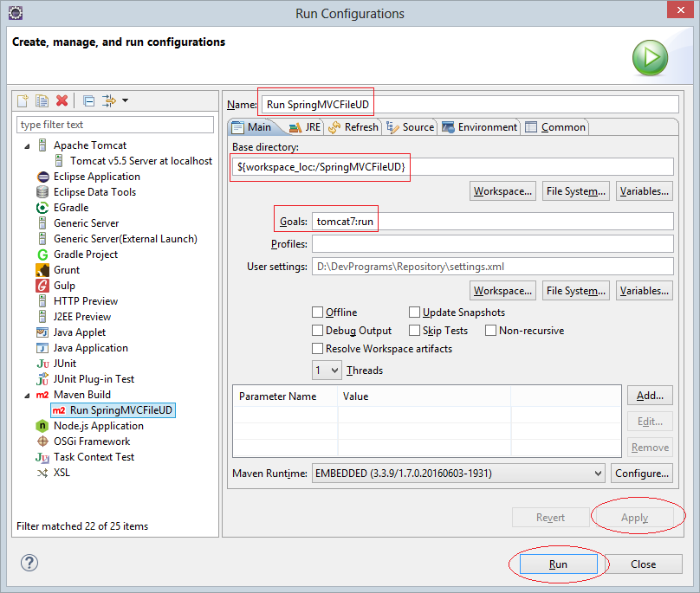The image size is (700, 593).
Task: Switch to the JRE tab
Action: (305, 127)
